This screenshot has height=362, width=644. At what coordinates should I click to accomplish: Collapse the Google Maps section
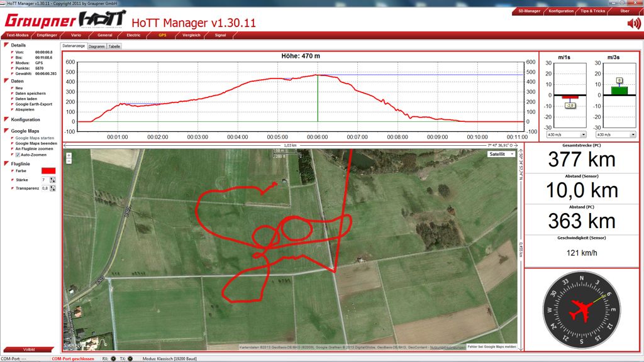(x=6, y=131)
